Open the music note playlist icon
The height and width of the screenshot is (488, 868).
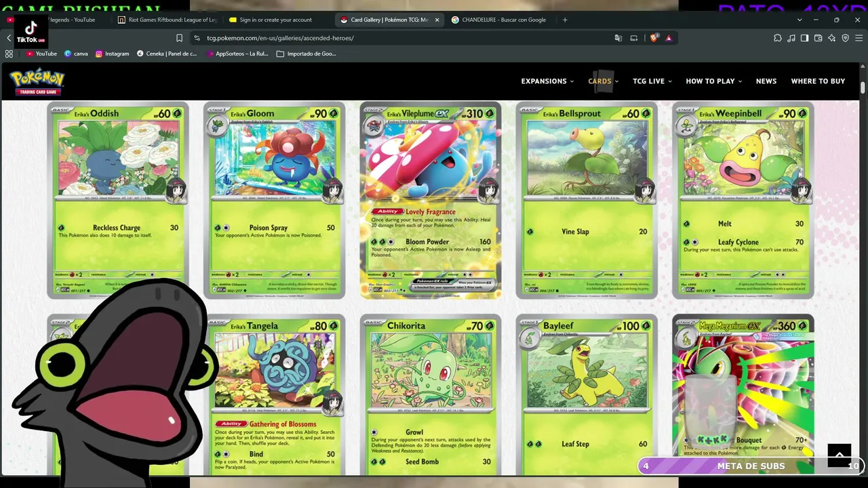(791, 38)
